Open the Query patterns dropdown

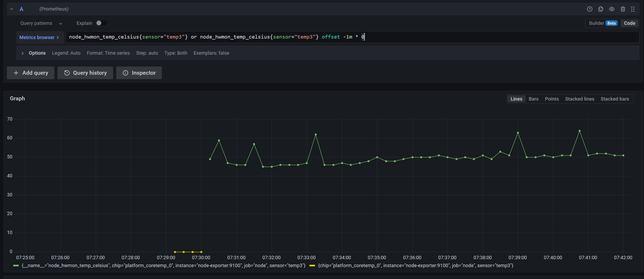click(41, 23)
